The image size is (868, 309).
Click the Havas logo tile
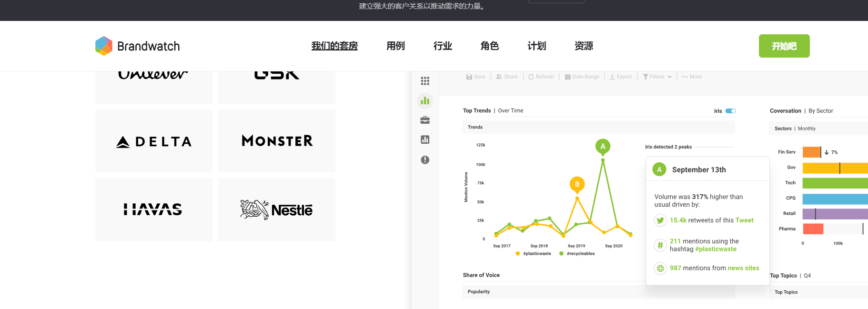point(154,210)
